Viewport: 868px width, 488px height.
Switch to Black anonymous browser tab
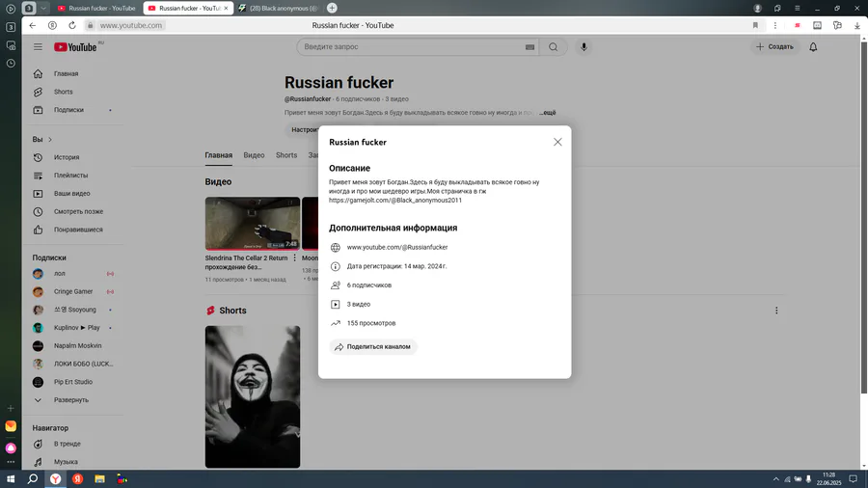(278, 9)
